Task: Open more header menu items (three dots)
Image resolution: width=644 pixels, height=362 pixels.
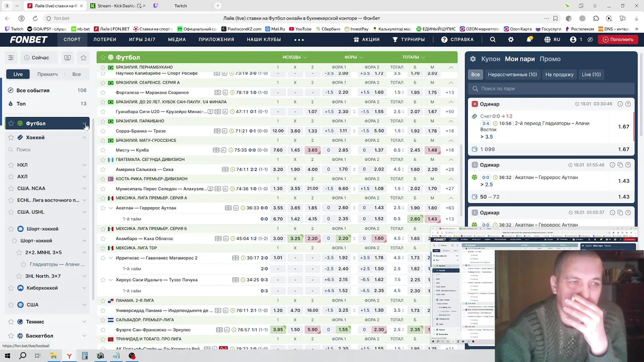Action: pyautogui.click(x=299, y=40)
